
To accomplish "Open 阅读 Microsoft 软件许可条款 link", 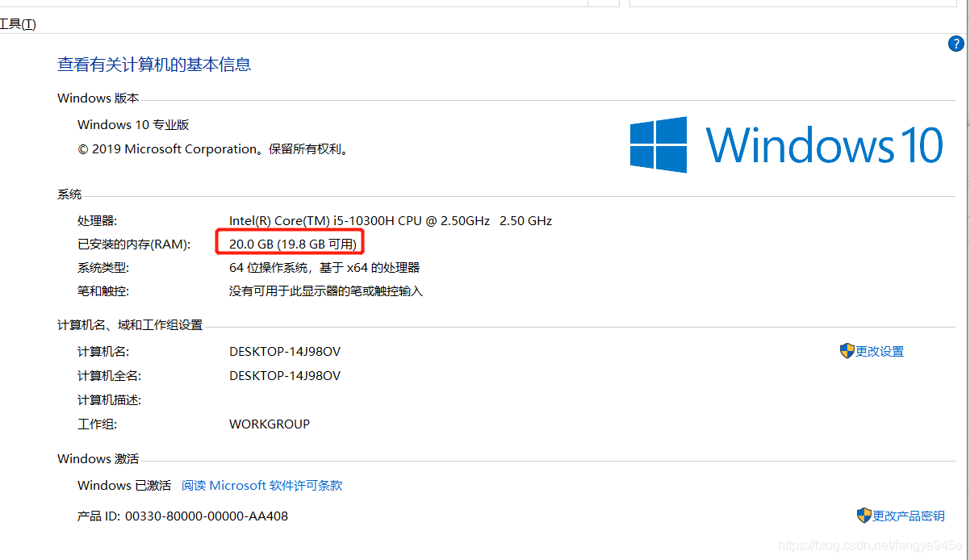I will coord(262,485).
